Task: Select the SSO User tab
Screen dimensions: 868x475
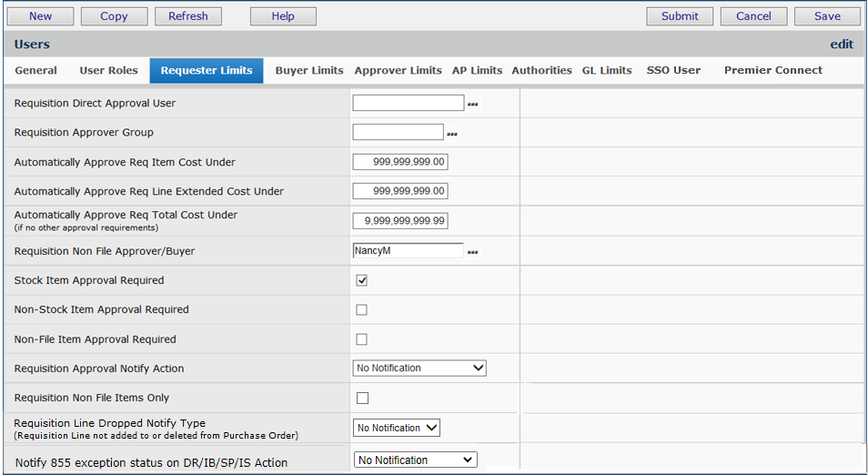Action: 673,71
